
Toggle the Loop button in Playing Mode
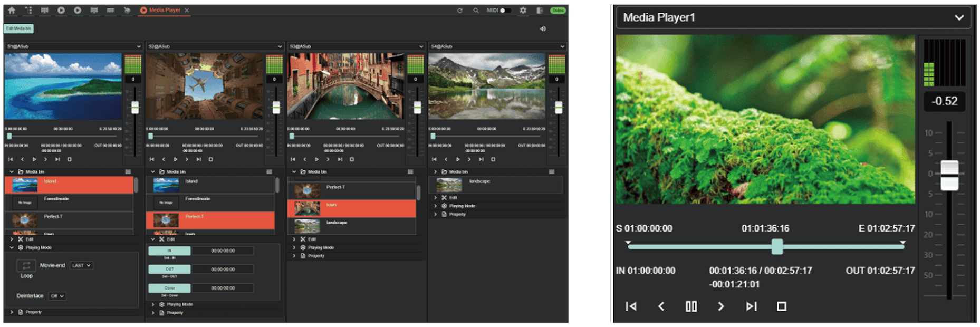26,266
